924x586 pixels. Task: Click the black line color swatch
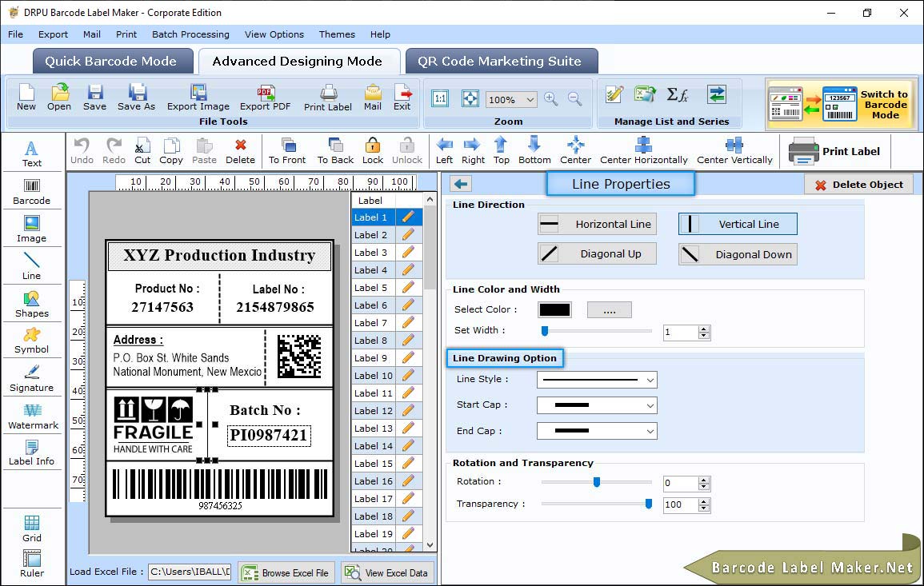554,309
